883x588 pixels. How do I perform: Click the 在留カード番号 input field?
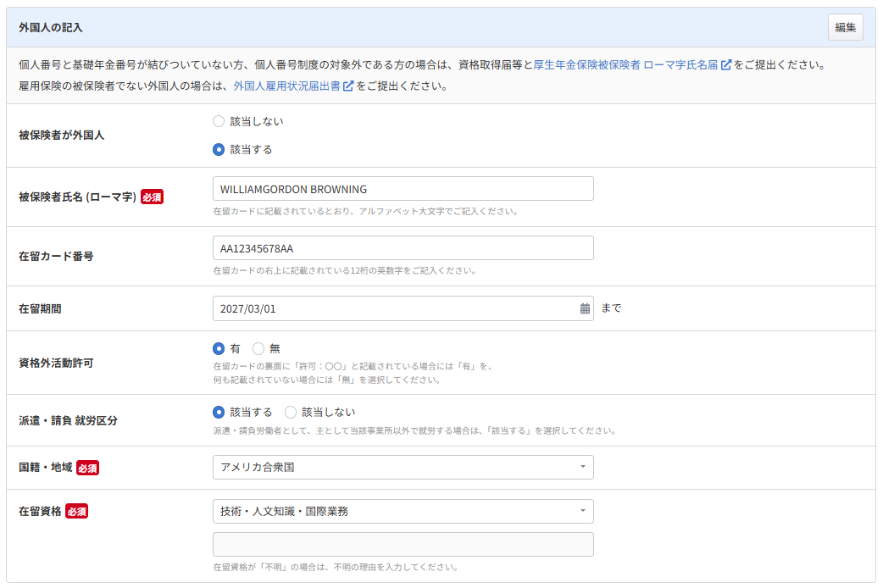(x=403, y=248)
